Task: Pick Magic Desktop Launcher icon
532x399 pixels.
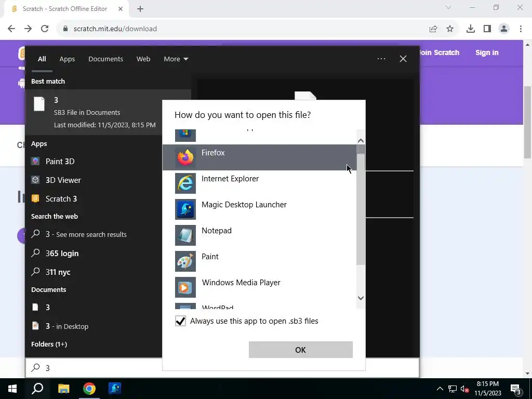Action: coord(185,209)
